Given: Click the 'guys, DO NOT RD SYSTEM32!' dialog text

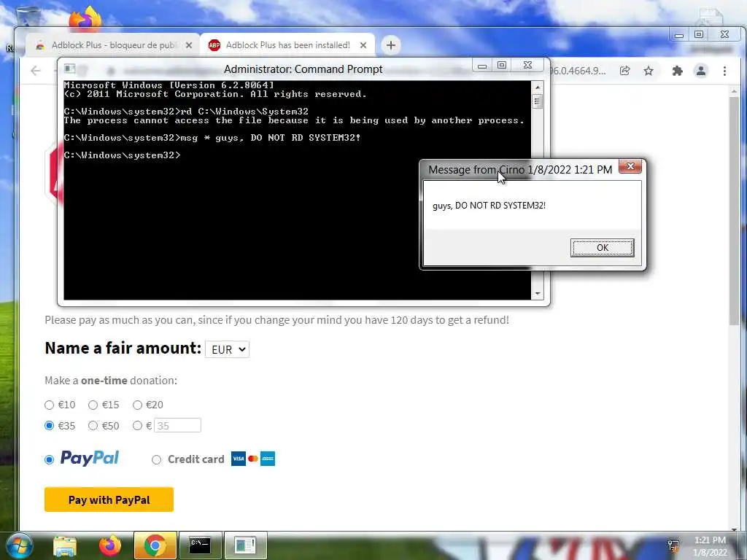Looking at the screenshot, I should point(489,206).
